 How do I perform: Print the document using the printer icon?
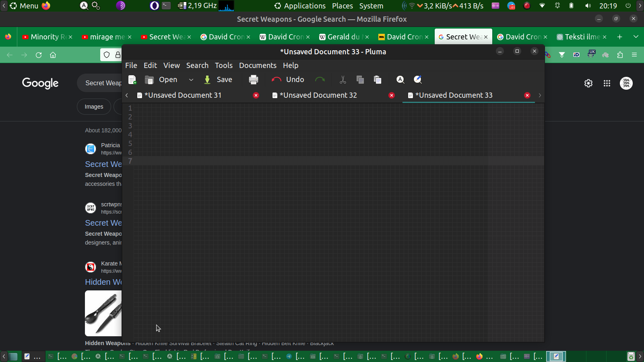tap(254, 80)
